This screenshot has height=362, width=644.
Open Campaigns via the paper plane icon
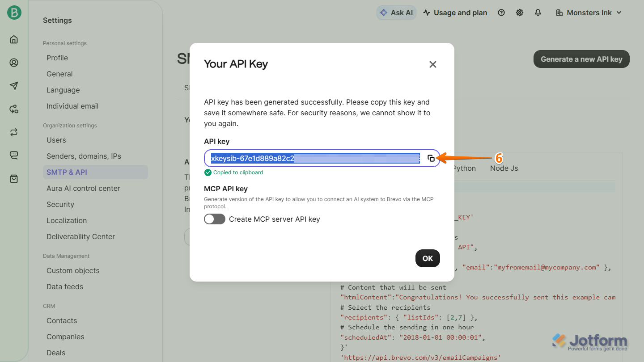13,86
